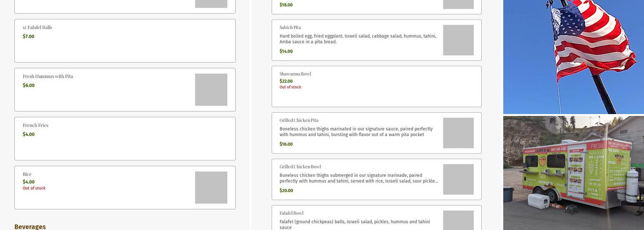Select the Shawarma Bowl item title
This screenshot has width=644, height=230.
(x=295, y=74)
